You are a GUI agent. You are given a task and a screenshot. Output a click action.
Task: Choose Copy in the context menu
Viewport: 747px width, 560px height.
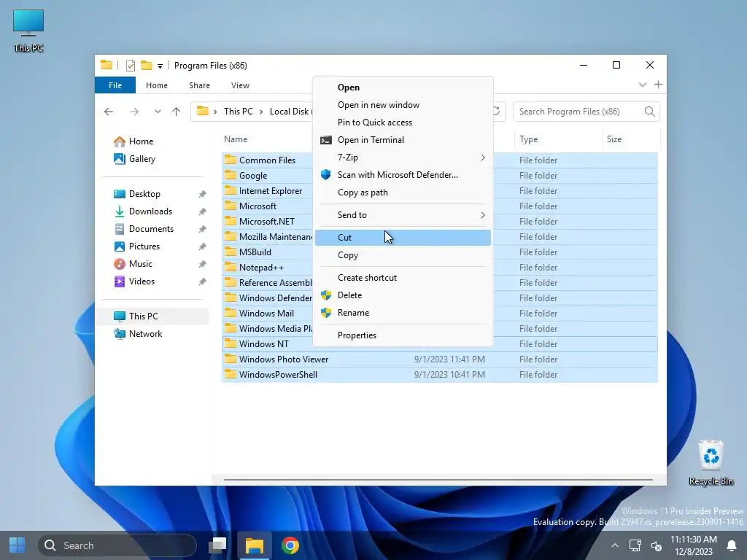pos(403,256)
